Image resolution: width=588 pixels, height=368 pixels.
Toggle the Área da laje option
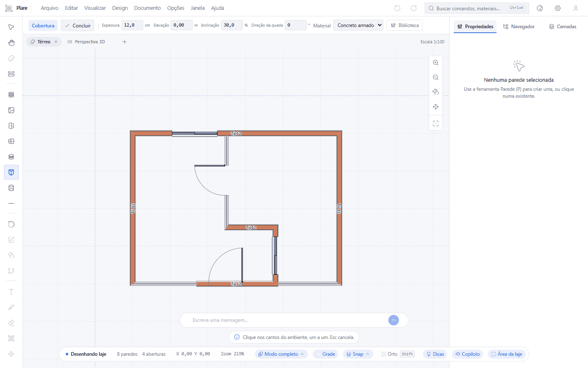pyautogui.click(x=507, y=354)
